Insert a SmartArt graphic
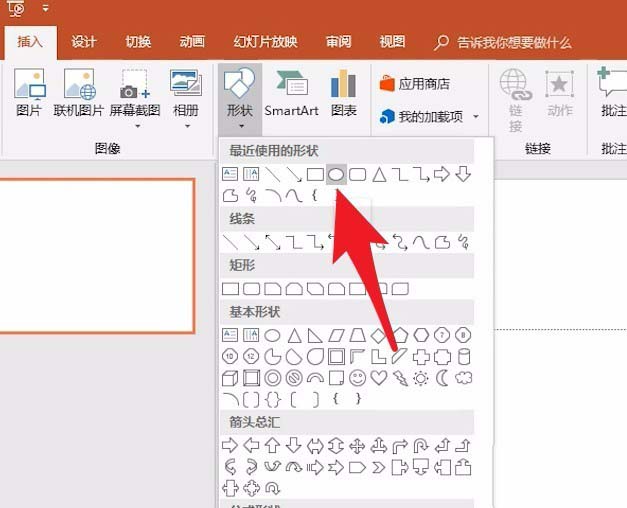 pyautogui.click(x=292, y=93)
